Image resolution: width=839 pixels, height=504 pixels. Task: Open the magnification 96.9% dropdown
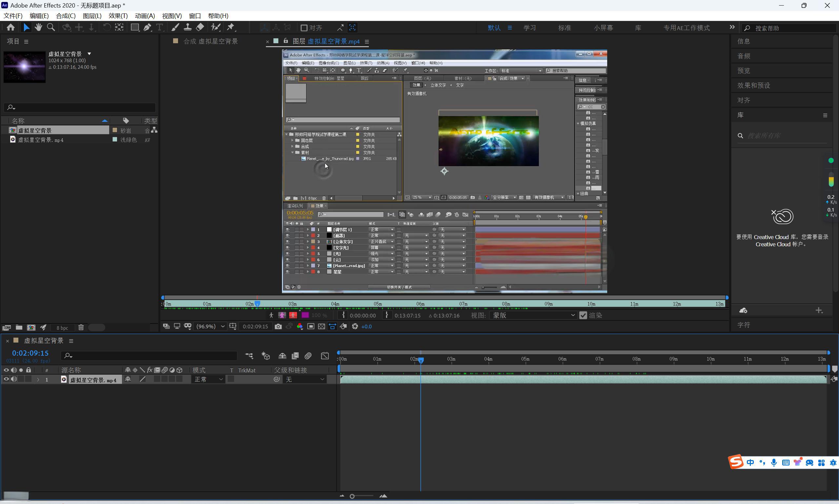tap(210, 327)
